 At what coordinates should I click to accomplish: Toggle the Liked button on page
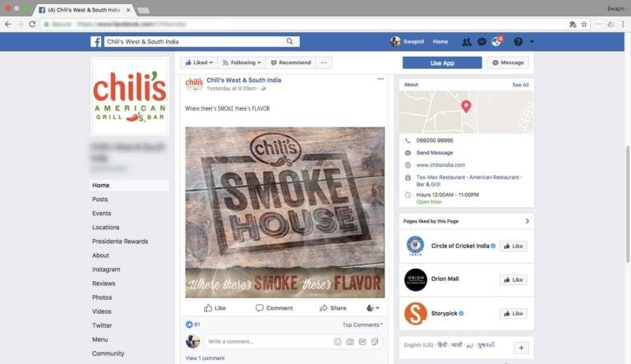199,62
